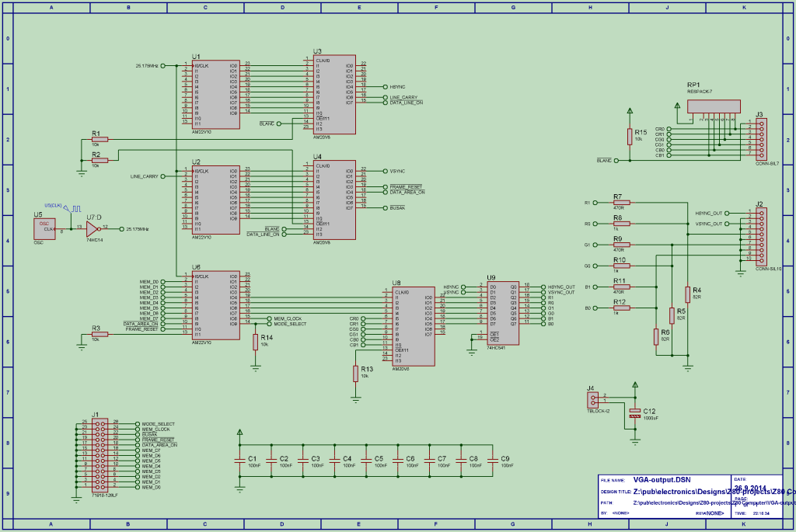Select the U1 AM22V10 chip
The width and height of the screenshot is (796, 532).
[x=216, y=94]
